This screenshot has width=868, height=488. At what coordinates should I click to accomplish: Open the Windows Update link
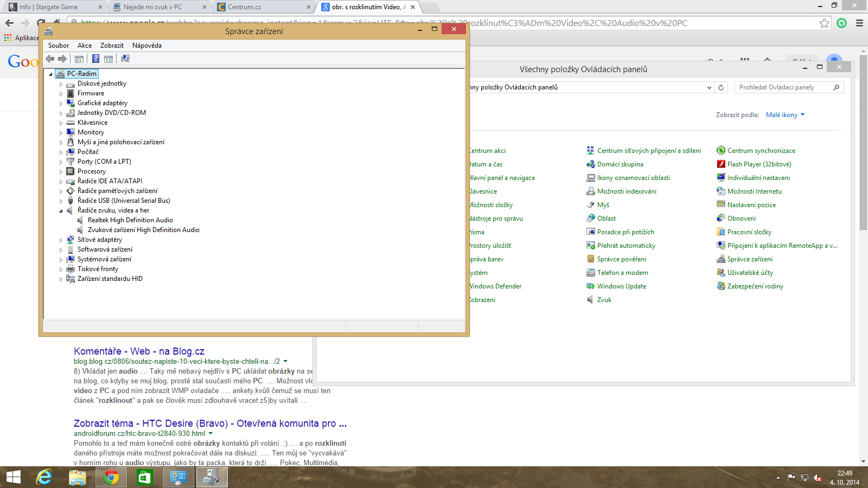621,286
